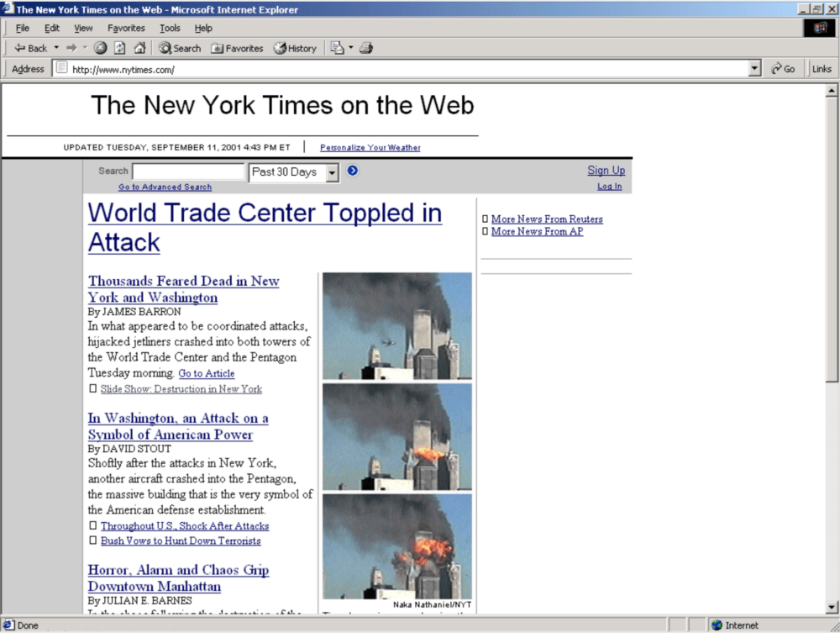Click Go to Advanced Search link
The width and height of the screenshot is (840, 633).
pyautogui.click(x=165, y=187)
